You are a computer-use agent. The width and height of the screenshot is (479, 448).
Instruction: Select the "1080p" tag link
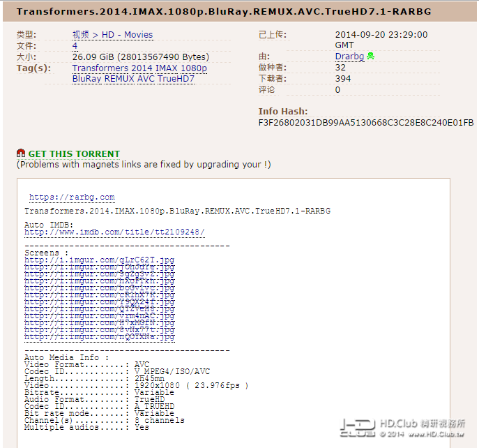[x=194, y=68]
